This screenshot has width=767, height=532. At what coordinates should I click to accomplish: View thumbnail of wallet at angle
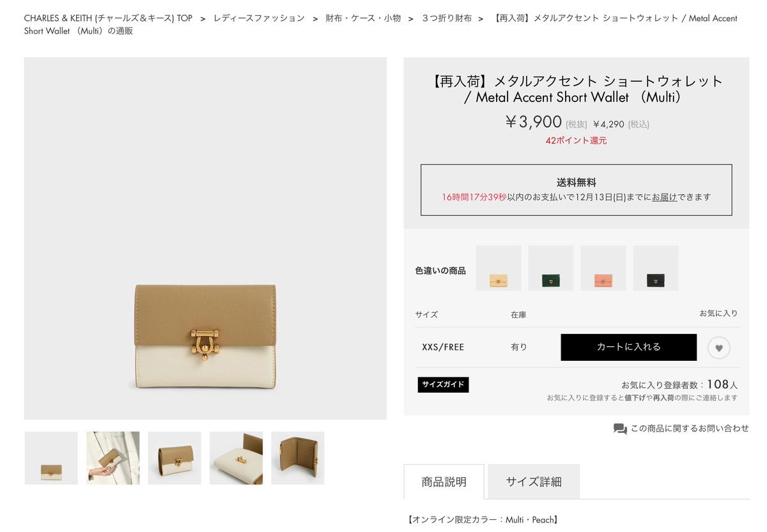pos(174,458)
